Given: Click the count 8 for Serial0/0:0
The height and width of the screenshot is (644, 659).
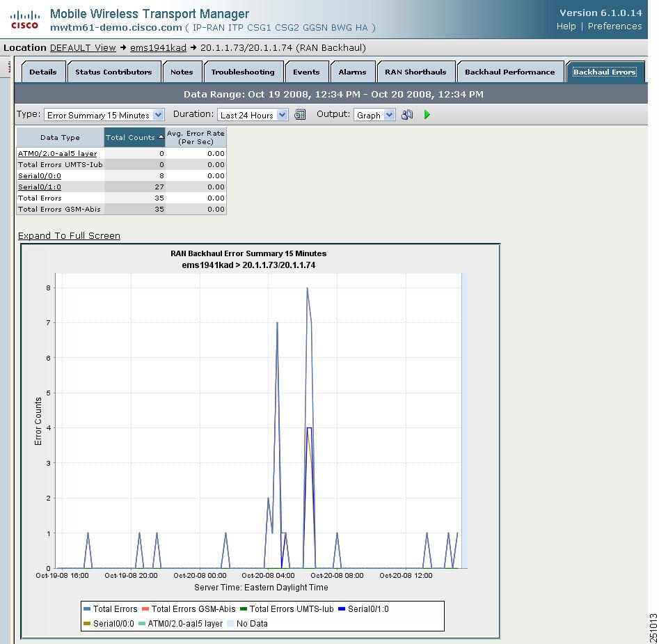Looking at the screenshot, I should click(161, 175).
